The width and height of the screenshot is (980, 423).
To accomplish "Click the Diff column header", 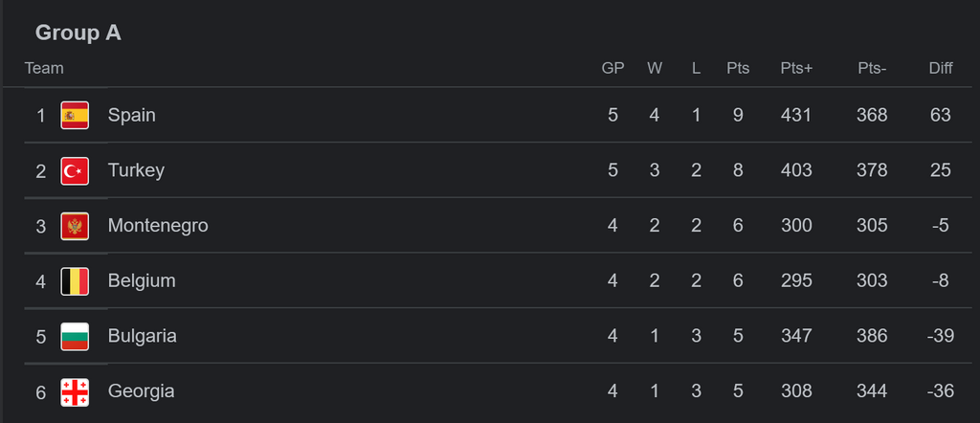I will coord(941,68).
